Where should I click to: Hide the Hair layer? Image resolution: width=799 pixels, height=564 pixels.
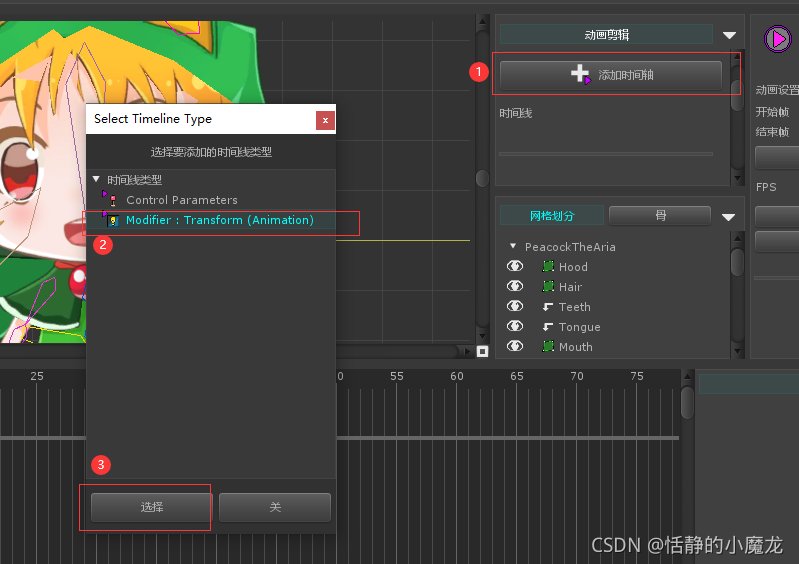coord(515,286)
